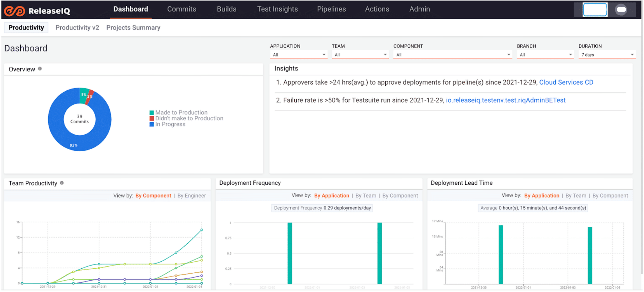Select the Productivity sub-tab
The width and height of the screenshot is (644, 292).
click(x=26, y=27)
